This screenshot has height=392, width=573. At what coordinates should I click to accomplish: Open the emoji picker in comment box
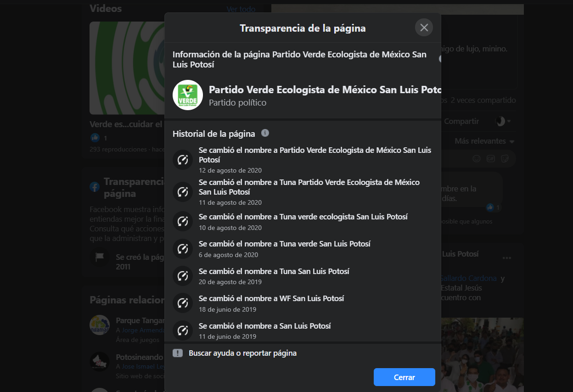coord(477,158)
